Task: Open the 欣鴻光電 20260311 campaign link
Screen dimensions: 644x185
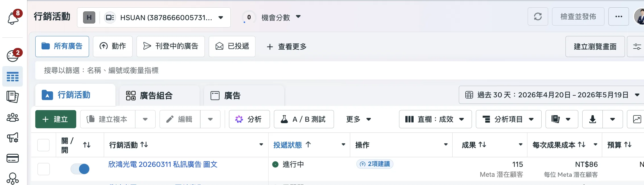Action: click(163, 164)
